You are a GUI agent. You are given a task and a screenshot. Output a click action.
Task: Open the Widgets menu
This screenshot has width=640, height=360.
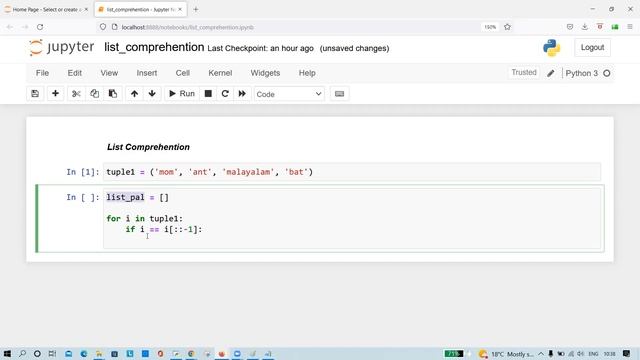(x=265, y=73)
